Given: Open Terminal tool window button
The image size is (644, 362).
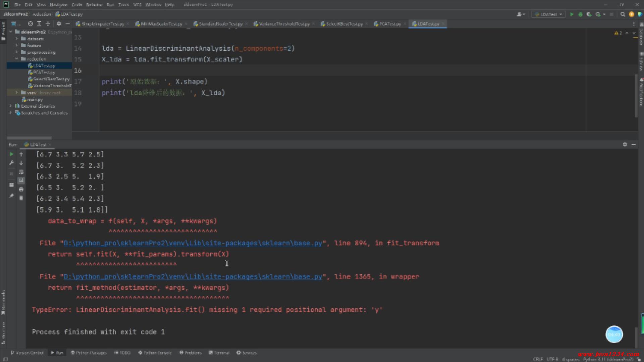Looking at the screenshot, I should pos(219,353).
